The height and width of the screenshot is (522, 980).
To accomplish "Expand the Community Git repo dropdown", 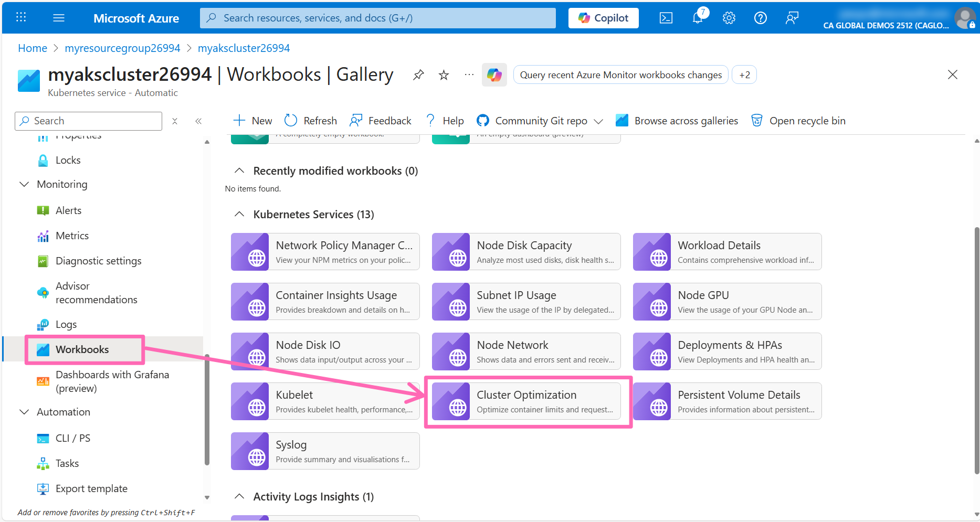I will pos(598,121).
